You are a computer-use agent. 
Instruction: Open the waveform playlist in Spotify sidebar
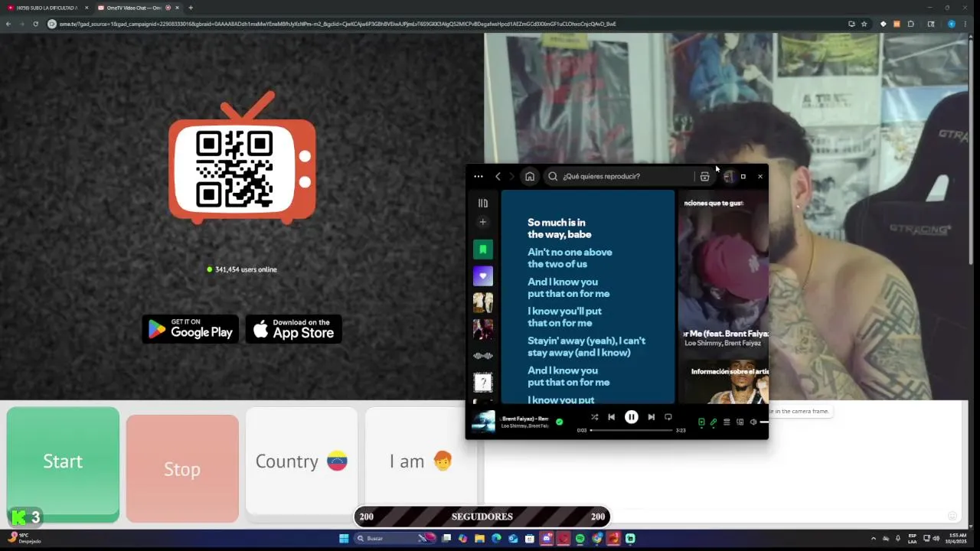(482, 355)
